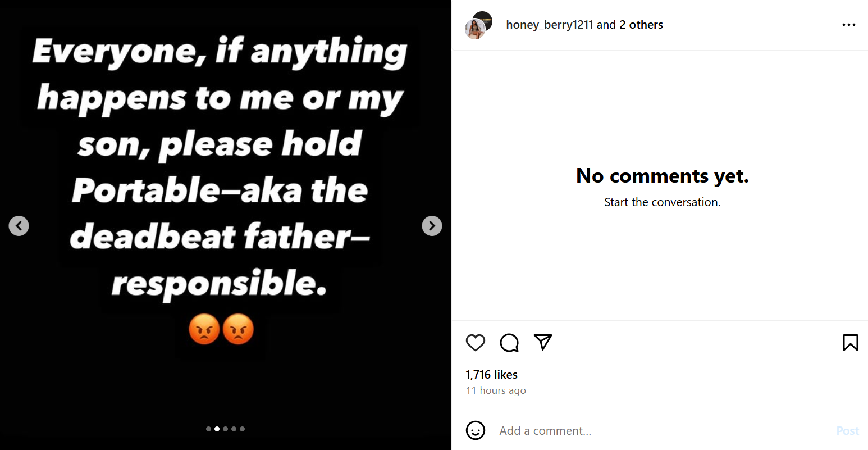Open the emoji picker smiley icon
This screenshot has width=868, height=450.
point(476,431)
